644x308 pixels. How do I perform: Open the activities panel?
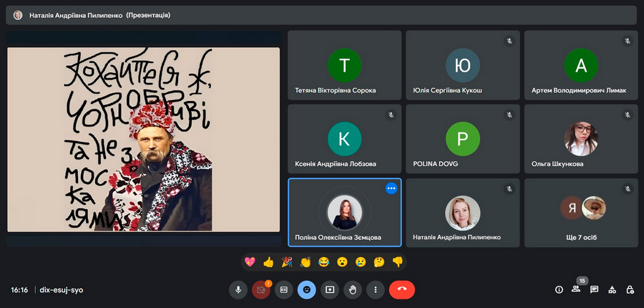(x=612, y=289)
